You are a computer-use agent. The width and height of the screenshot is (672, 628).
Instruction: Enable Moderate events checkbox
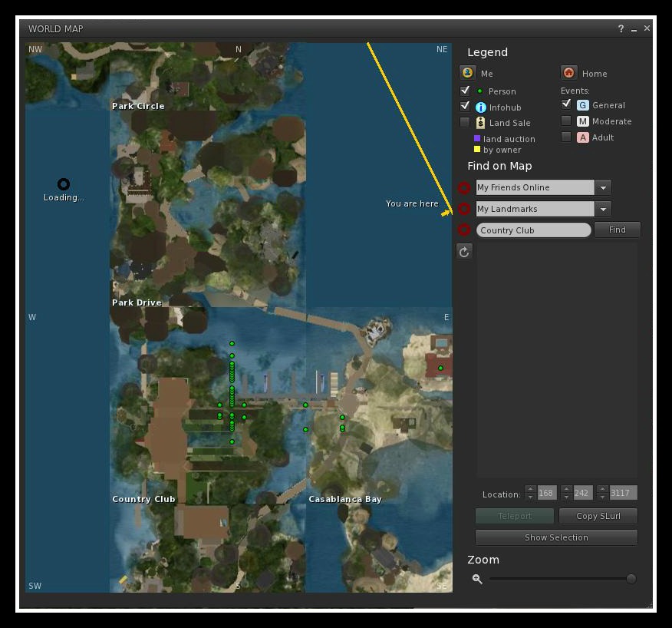566,121
